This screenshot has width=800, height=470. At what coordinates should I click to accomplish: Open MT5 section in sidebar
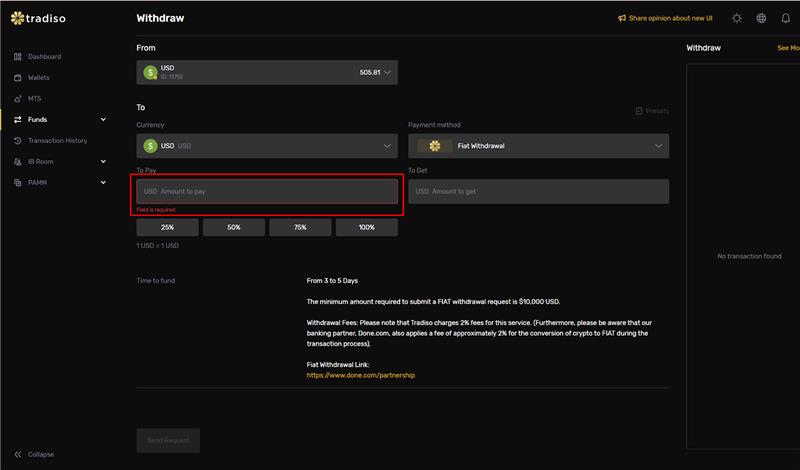(x=34, y=99)
